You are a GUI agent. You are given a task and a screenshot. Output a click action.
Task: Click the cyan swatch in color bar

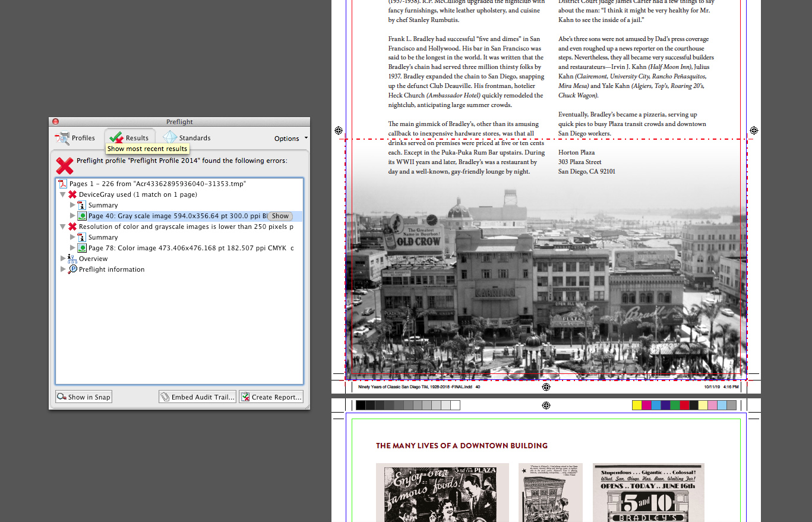[656, 405]
